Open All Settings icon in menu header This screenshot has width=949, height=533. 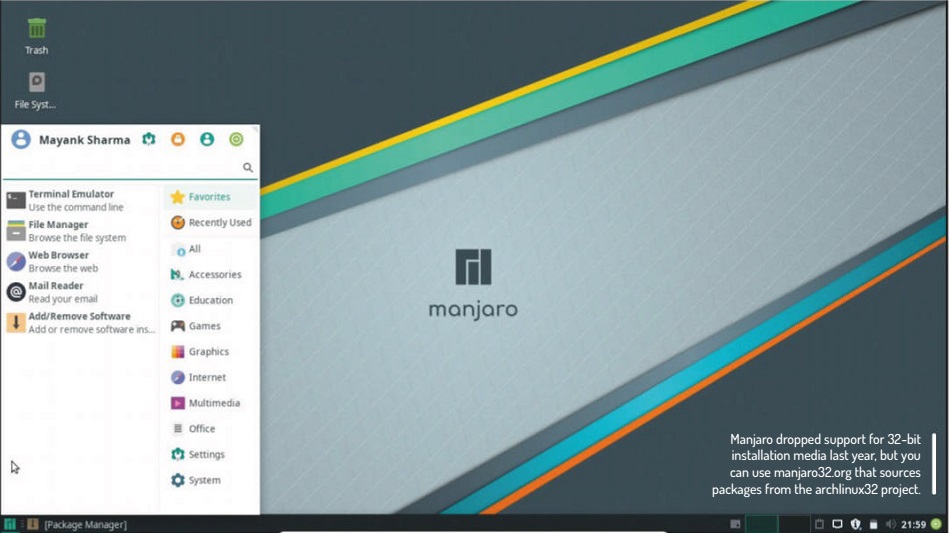pos(149,139)
